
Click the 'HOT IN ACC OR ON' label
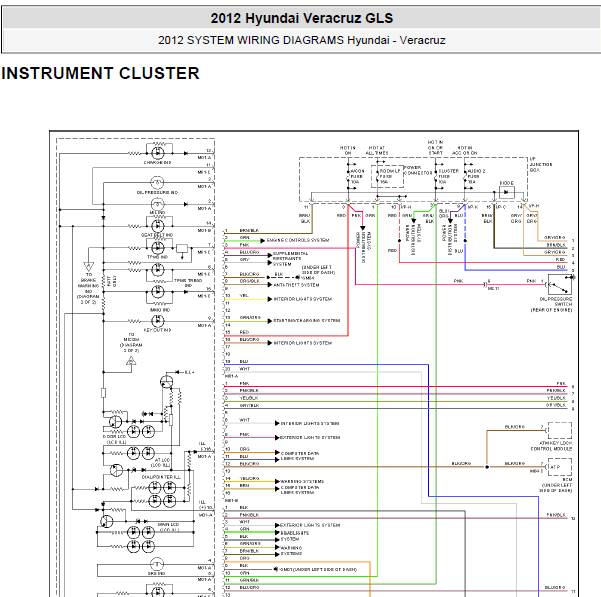point(465,150)
